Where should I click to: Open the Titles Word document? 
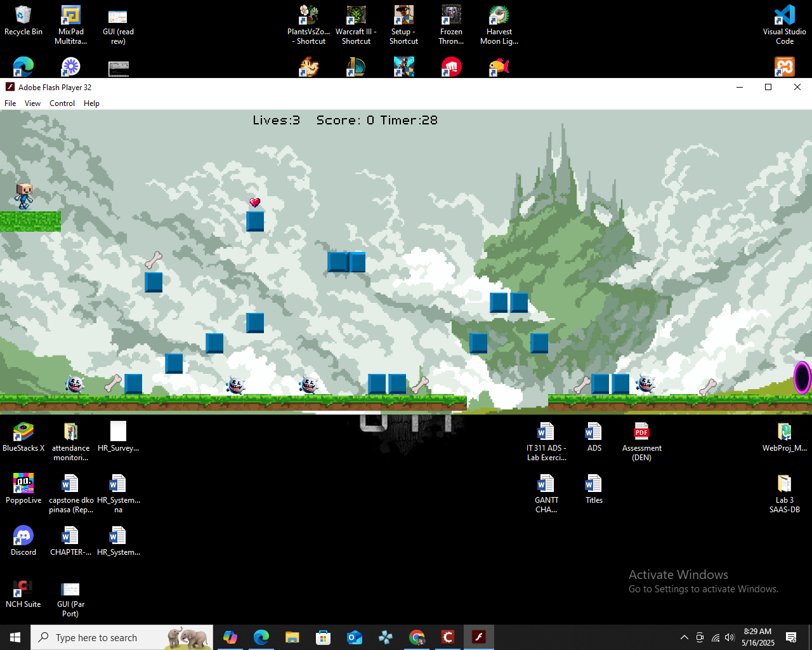[594, 489]
